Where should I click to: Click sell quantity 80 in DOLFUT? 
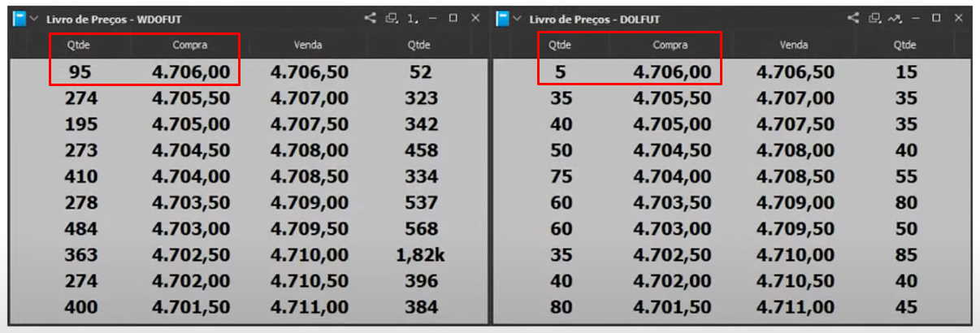[906, 202]
